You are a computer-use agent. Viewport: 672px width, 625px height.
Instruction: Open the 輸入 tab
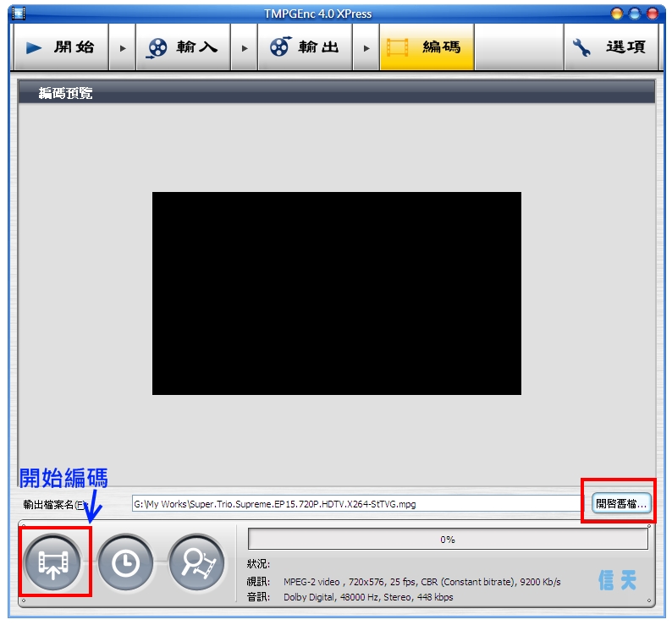click(x=184, y=47)
